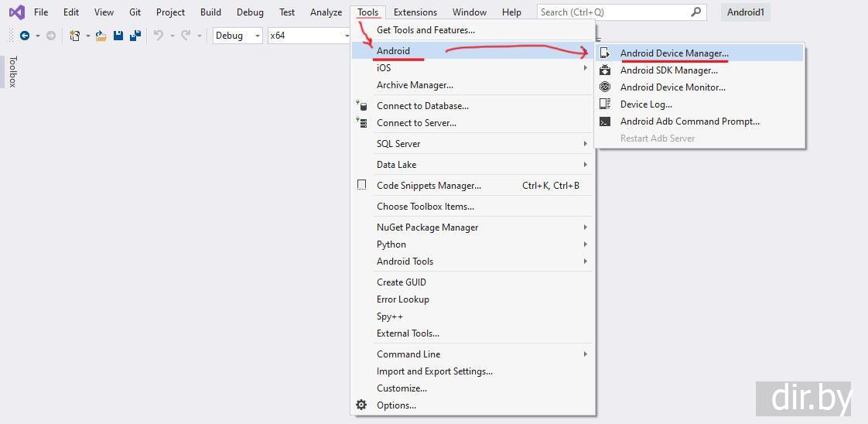Select the Android menu entry
The height and width of the screenshot is (424, 868).
tap(473, 51)
